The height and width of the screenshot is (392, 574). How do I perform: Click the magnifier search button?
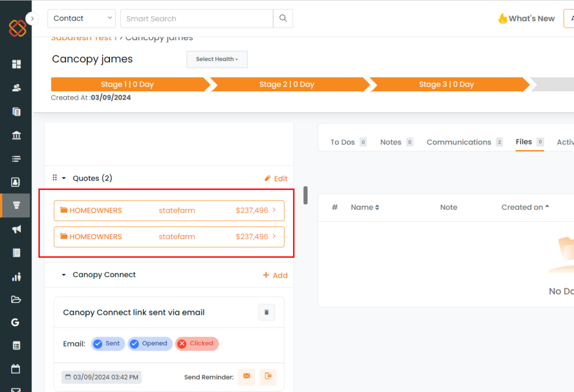click(283, 18)
